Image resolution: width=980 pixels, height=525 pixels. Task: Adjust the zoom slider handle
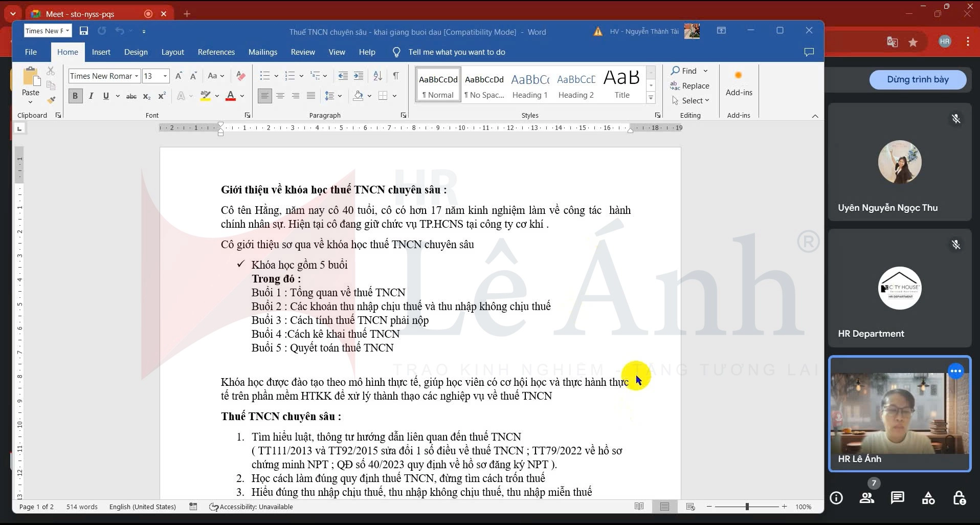(747, 507)
